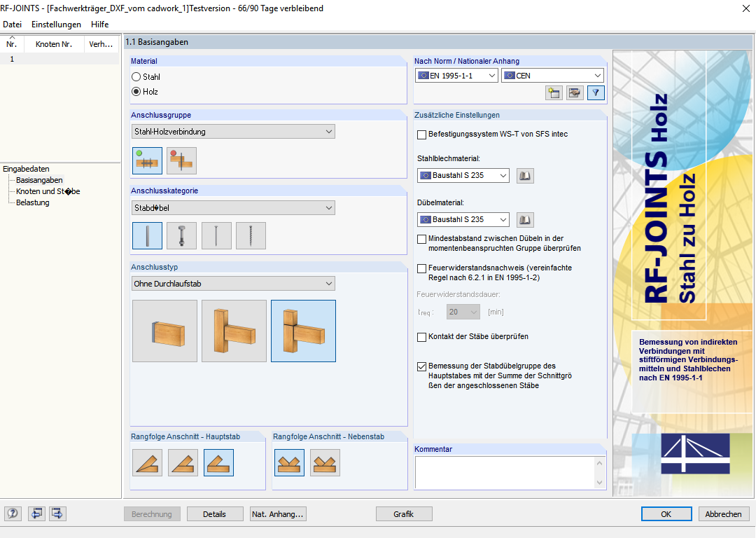
Task: Open the Hilfe menu
Action: (100, 24)
